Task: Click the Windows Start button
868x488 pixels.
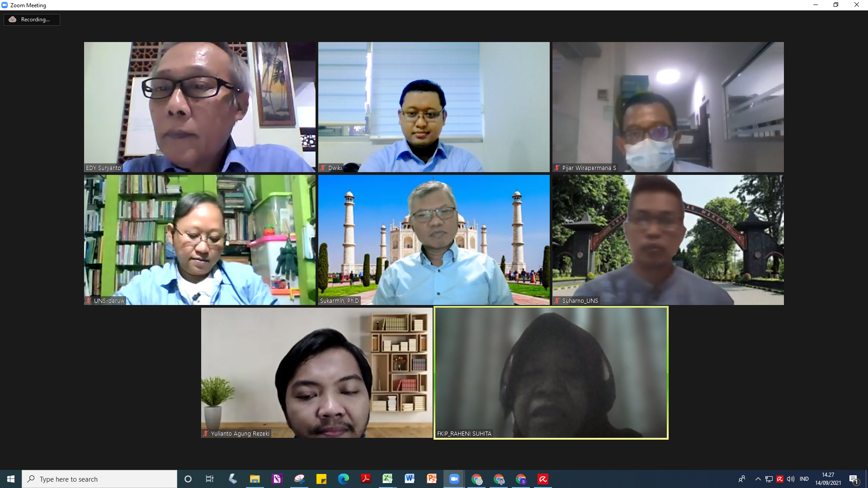Action: tap(11, 479)
